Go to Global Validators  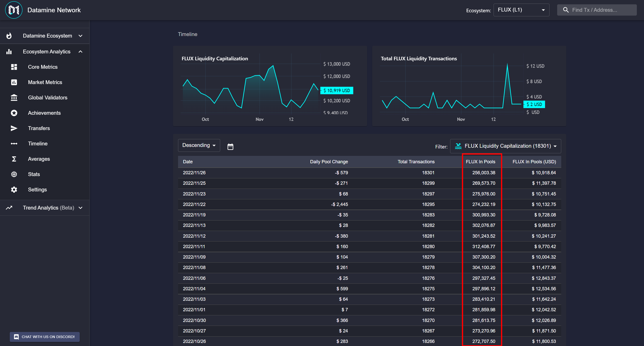[48, 98]
